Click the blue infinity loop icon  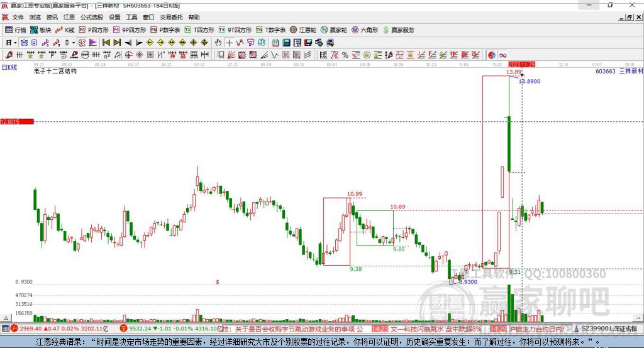click(x=502, y=55)
